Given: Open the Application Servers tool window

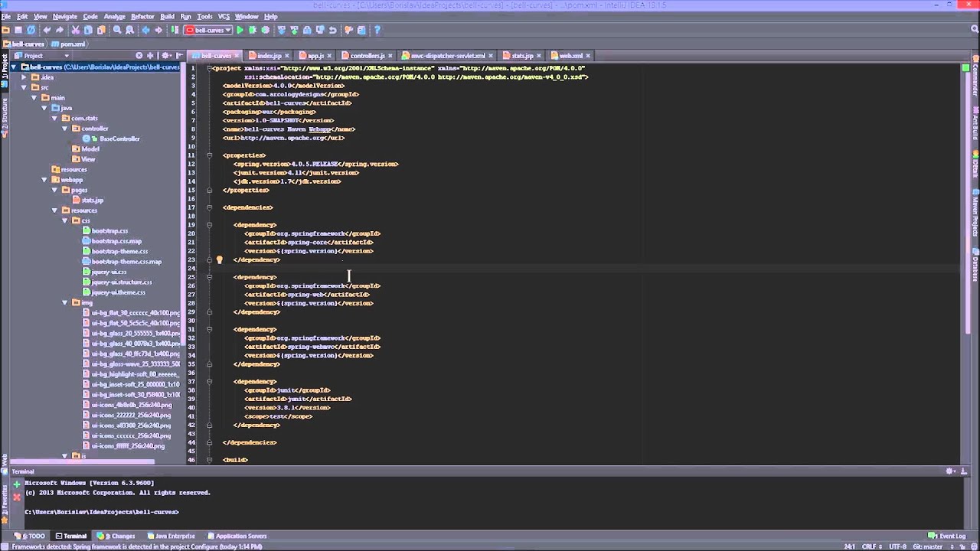Looking at the screenshot, I should click(x=237, y=536).
